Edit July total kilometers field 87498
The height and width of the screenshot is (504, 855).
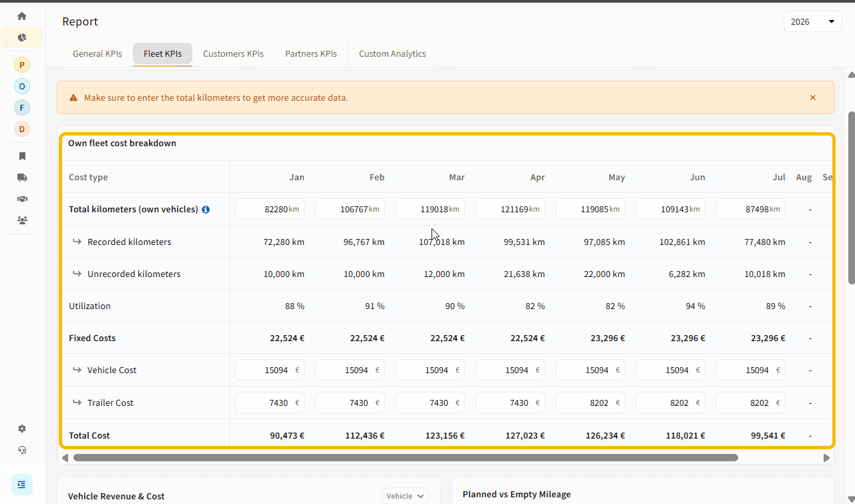point(751,209)
